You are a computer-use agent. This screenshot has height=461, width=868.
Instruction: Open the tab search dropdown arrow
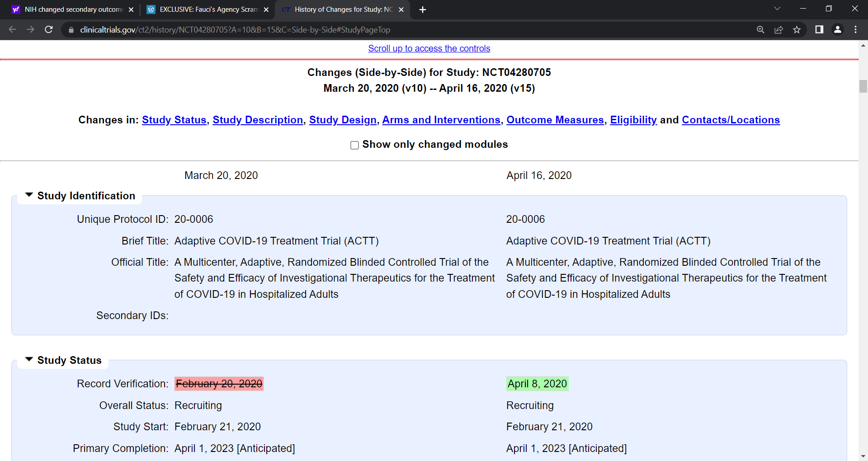click(777, 9)
